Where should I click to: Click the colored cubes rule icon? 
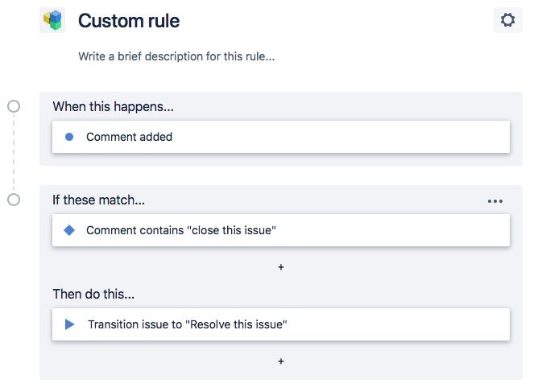point(52,21)
